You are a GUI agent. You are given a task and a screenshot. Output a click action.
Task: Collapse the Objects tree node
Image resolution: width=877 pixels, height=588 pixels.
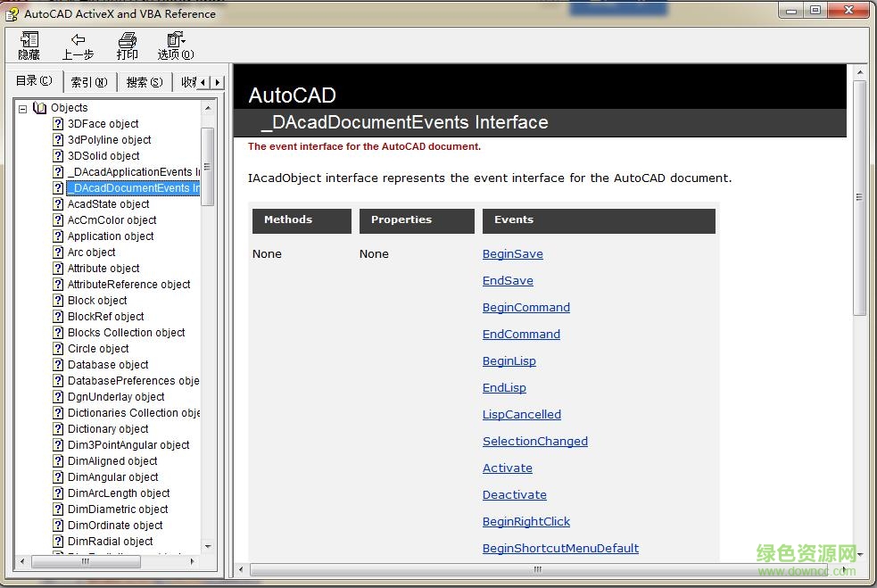tap(21, 107)
